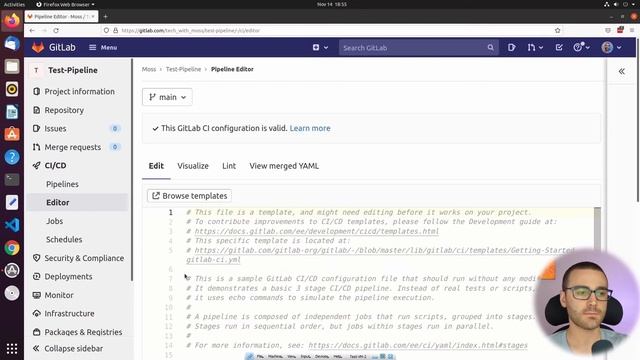640x360 pixels.
Task: Click line 1 of the code editor
Action: pyautogui.click(x=359, y=212)
